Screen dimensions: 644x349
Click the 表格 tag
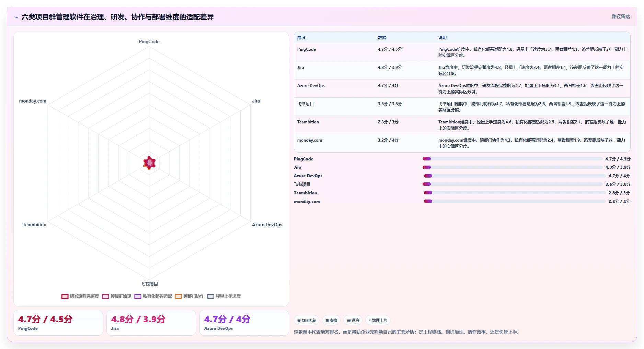(331, 320)
